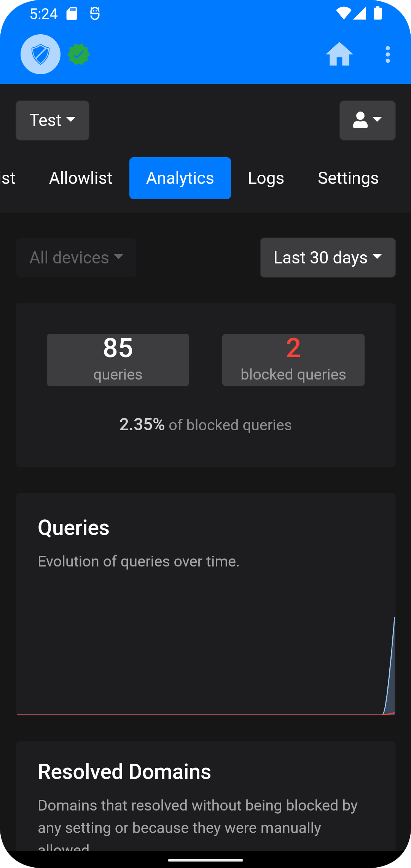Screen dimensions: 411x868
Task: Open the Last 30 days range dropdown
Action: click(328, 258)
